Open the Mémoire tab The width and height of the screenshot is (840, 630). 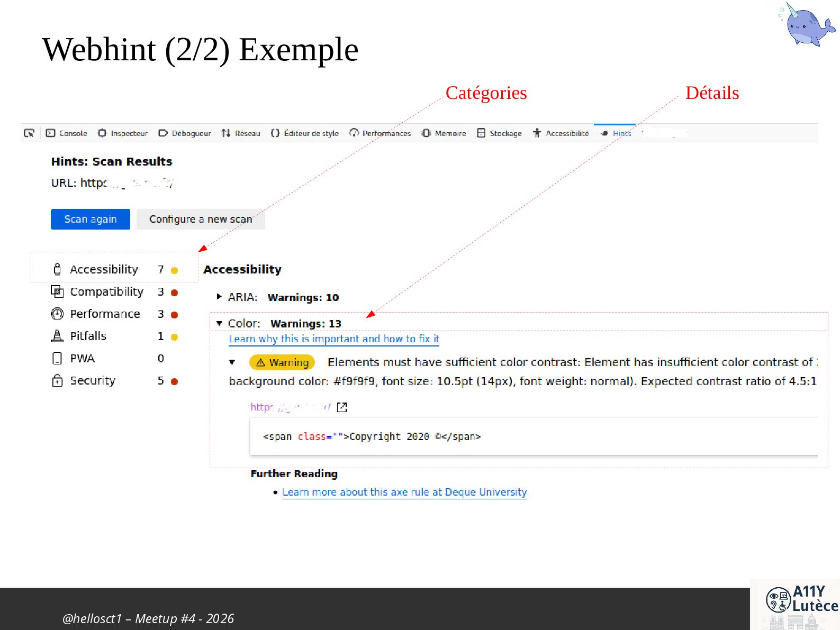click(444, 133)
